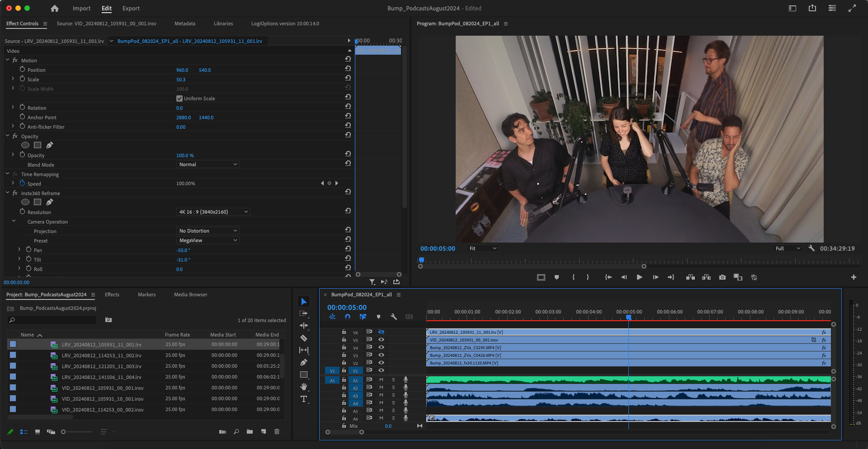Switch to the Export tab
Viewport: 868px width, 449px height.
click(x=131, y=8)
